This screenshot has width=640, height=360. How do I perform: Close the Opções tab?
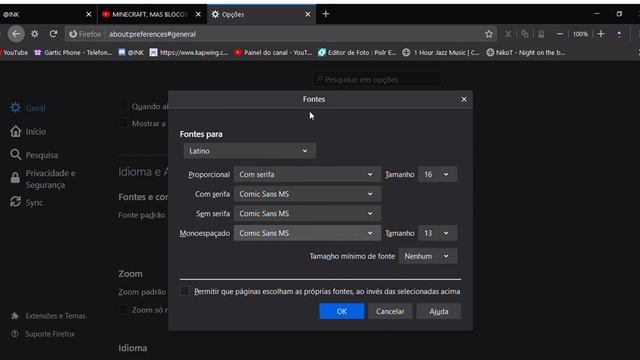[308, 14]
